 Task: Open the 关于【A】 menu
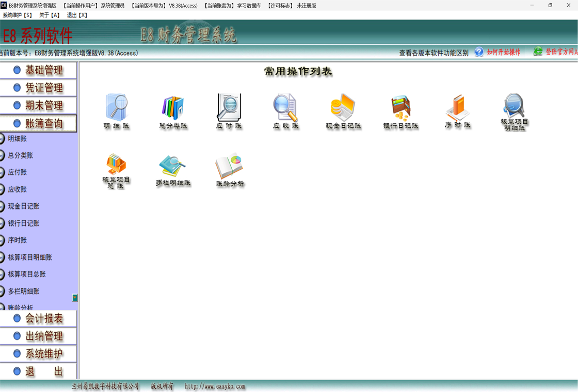pos(50,15)
